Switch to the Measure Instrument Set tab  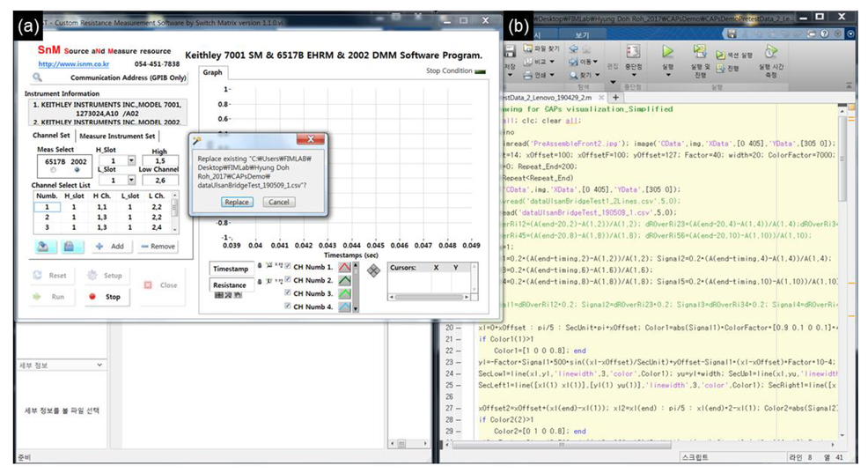pyautogui.click(x=117, y=136)
